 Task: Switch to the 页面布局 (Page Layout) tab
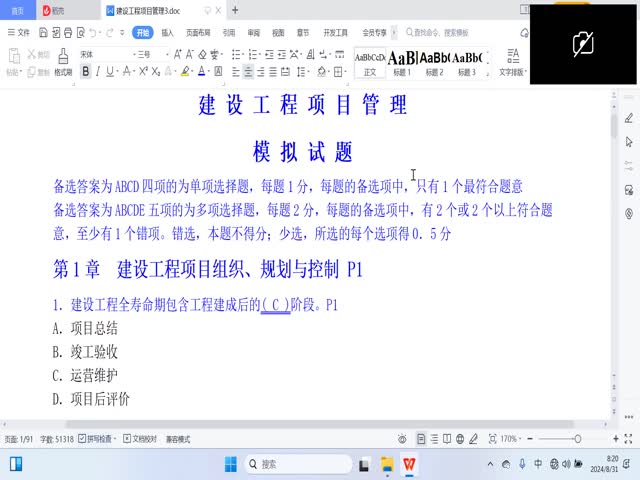(198, 33)
